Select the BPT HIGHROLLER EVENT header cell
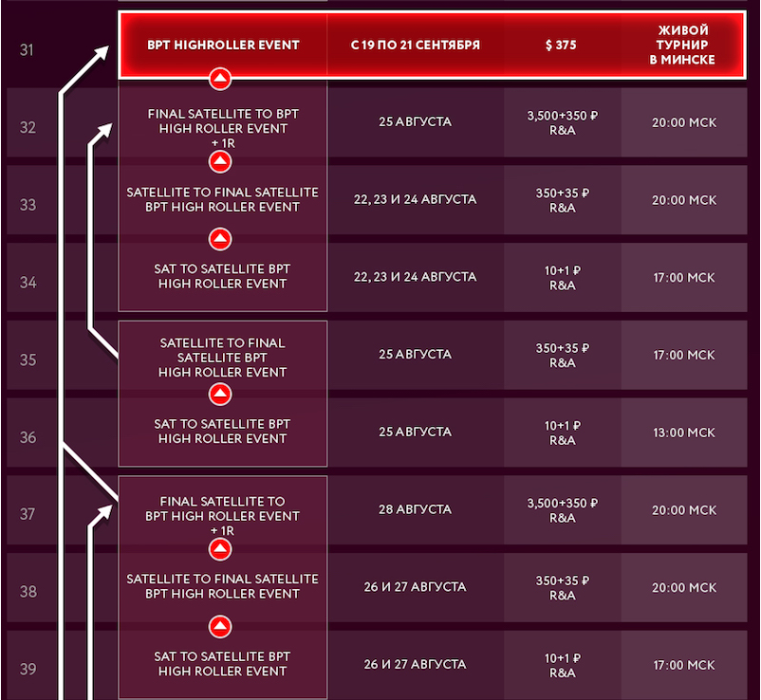The width and height of the screenshot is (761, 700). coord(223,46)
